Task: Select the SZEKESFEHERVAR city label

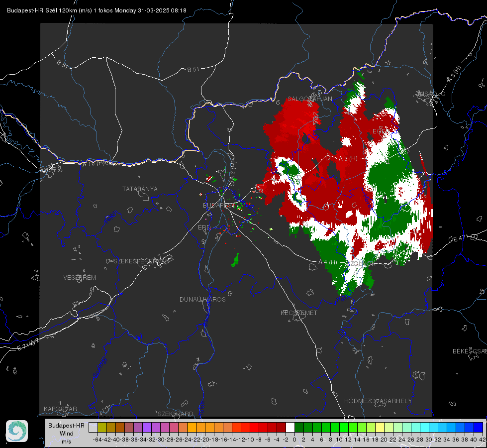Action: pos(142,261)
